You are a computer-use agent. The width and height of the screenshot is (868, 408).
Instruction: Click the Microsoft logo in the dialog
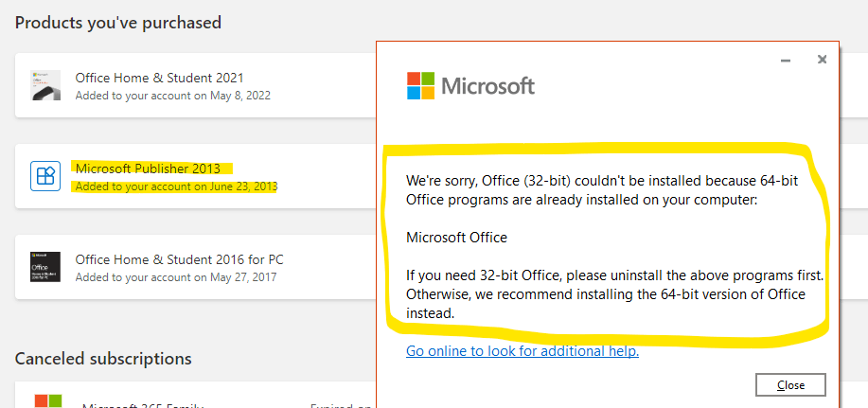pos(470,86)
